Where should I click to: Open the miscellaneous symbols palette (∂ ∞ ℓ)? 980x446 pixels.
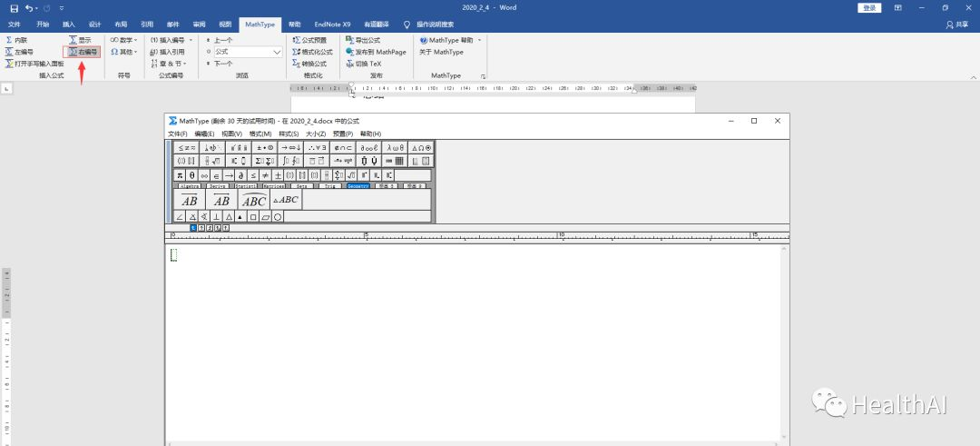coord(369,148)
